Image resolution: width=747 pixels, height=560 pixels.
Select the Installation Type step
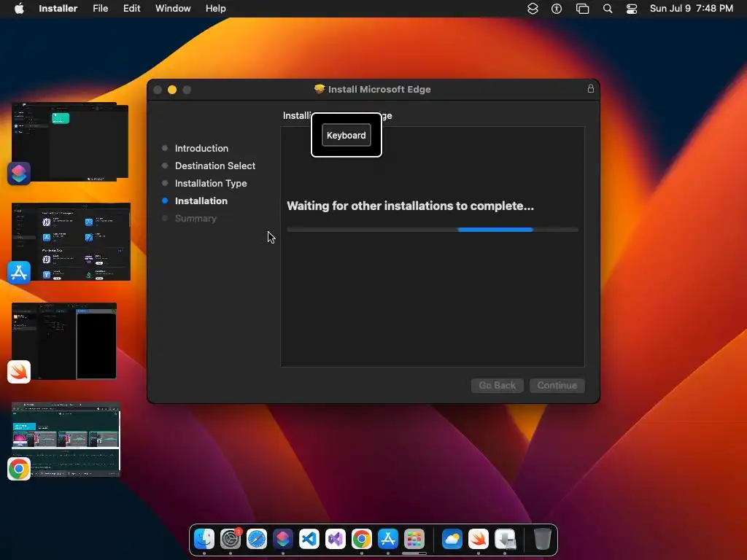pyautogui.click(x=211, y=183)
